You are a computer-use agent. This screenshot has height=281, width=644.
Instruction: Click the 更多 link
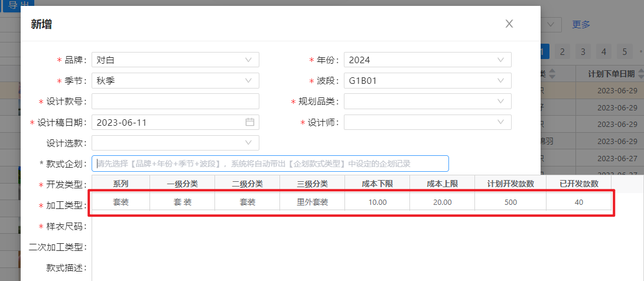pos(581,24)
